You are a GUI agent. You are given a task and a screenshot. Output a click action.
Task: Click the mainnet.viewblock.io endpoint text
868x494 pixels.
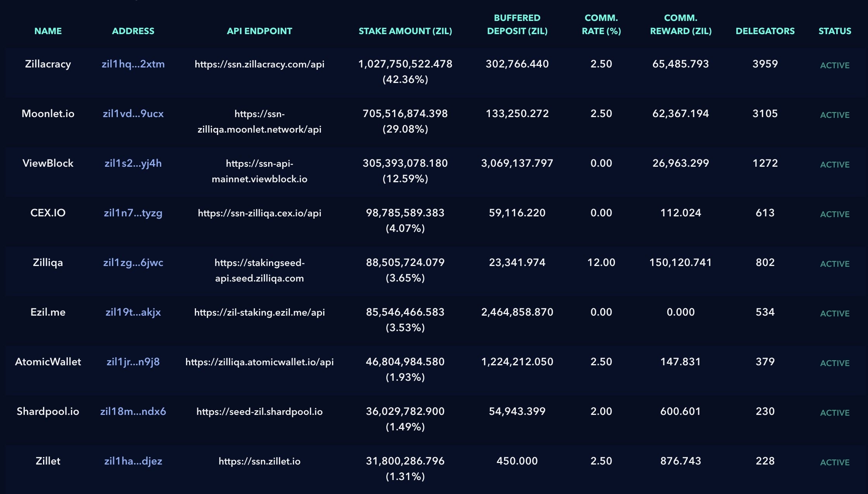click(260, 179)
